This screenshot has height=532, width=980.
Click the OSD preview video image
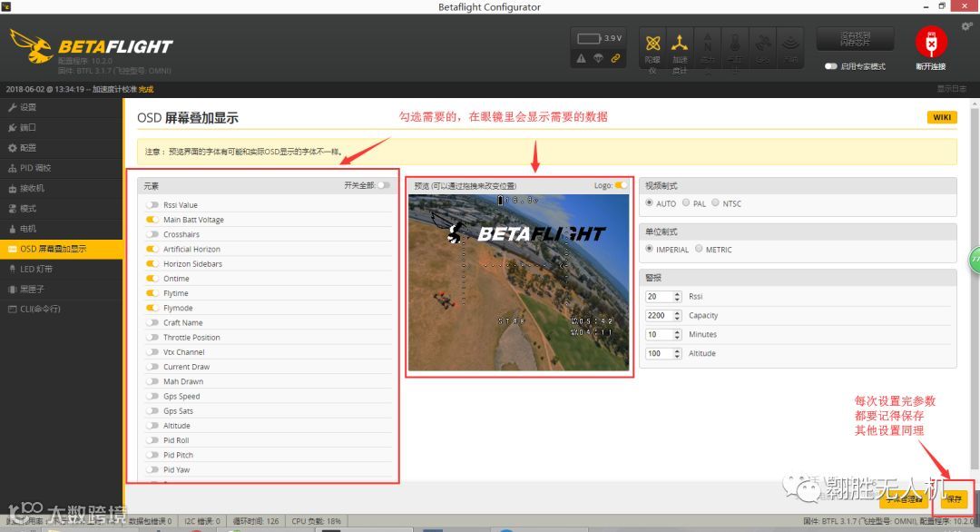click(519, 282)
